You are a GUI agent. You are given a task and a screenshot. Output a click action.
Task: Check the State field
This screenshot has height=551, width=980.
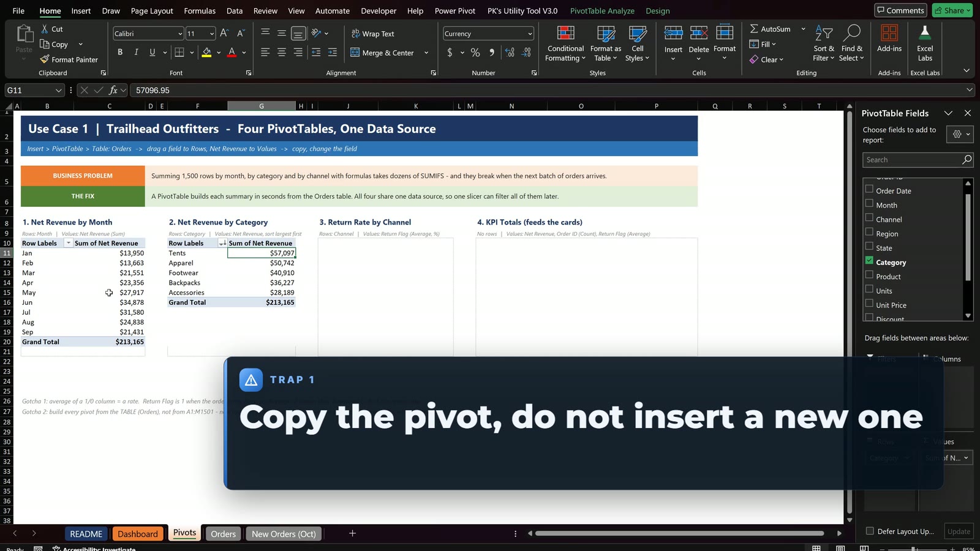869,246
